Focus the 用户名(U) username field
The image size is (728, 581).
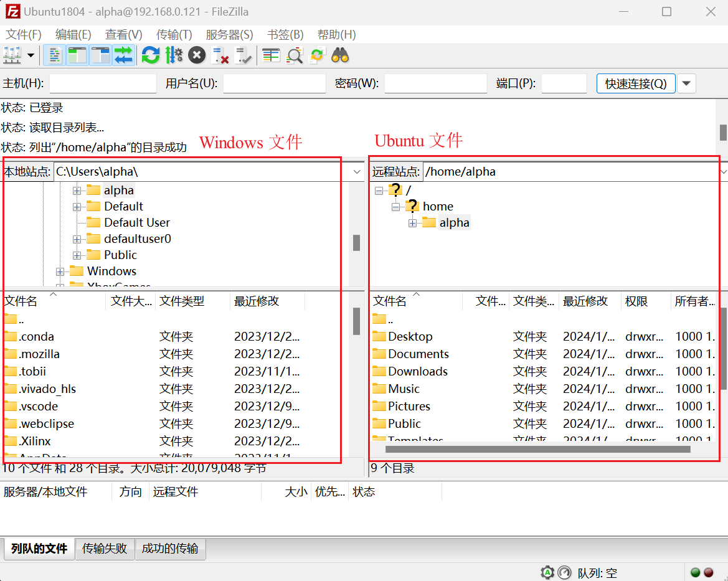(275, 83)
